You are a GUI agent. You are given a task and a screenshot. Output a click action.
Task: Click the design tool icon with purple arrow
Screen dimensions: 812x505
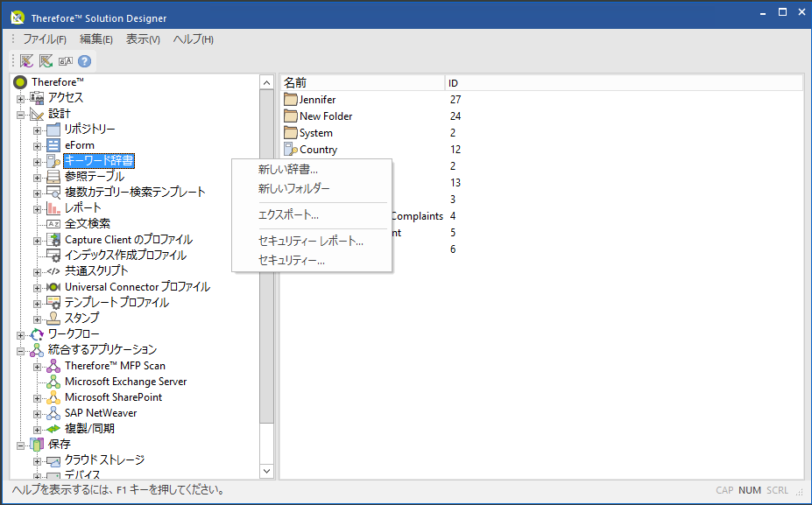pyautogui.click(x=26, y=61)
